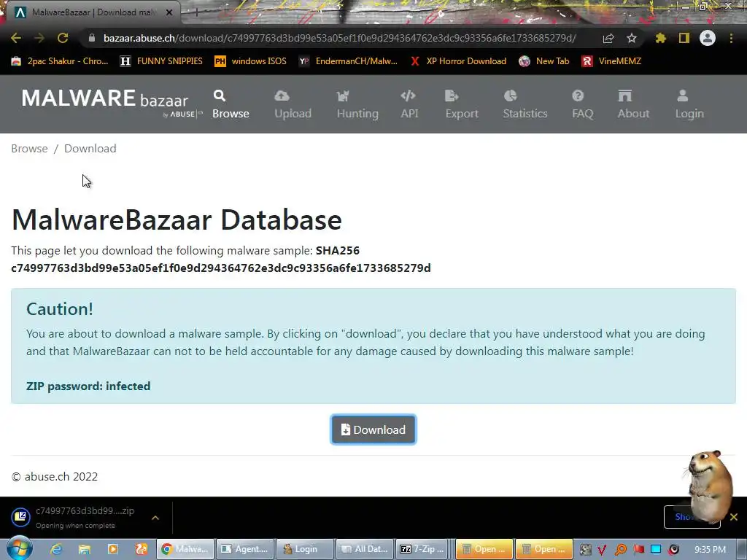This screenshot has width=747, height=560.
Task: Click the MALWARE bazaar logo
Action: (112, 102)
